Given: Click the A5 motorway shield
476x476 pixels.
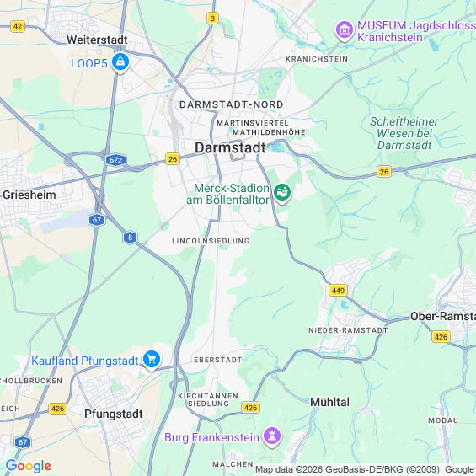Looking at the screenshot, I should (131, 238).
